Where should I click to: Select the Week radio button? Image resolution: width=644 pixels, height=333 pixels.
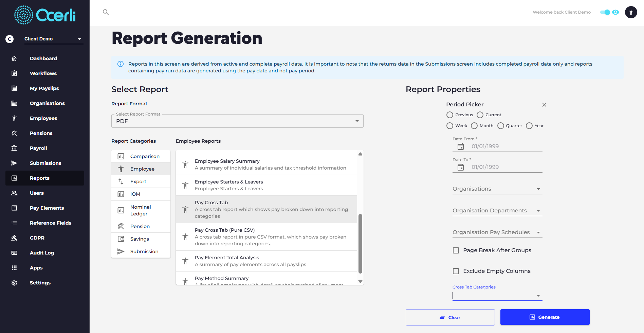[450, 126]
